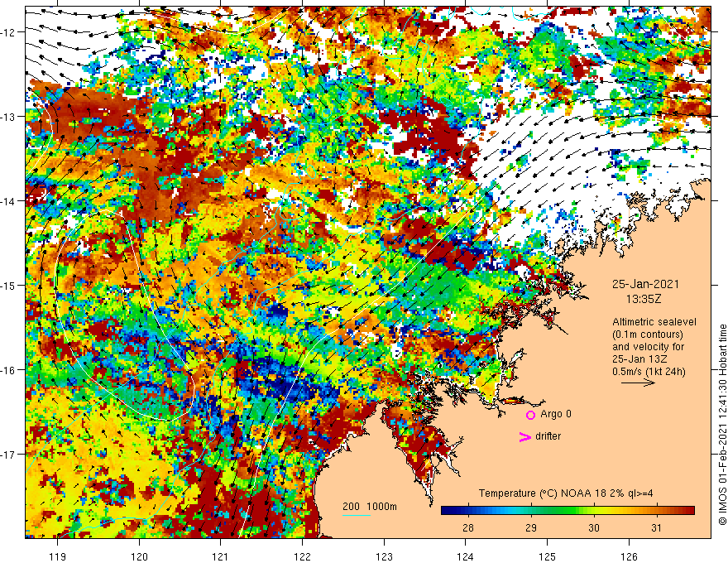This screenshot has height=563, width=728.
Task: Click longitude axis label 125
Action: pyautogui.click(x=548, y=556)
